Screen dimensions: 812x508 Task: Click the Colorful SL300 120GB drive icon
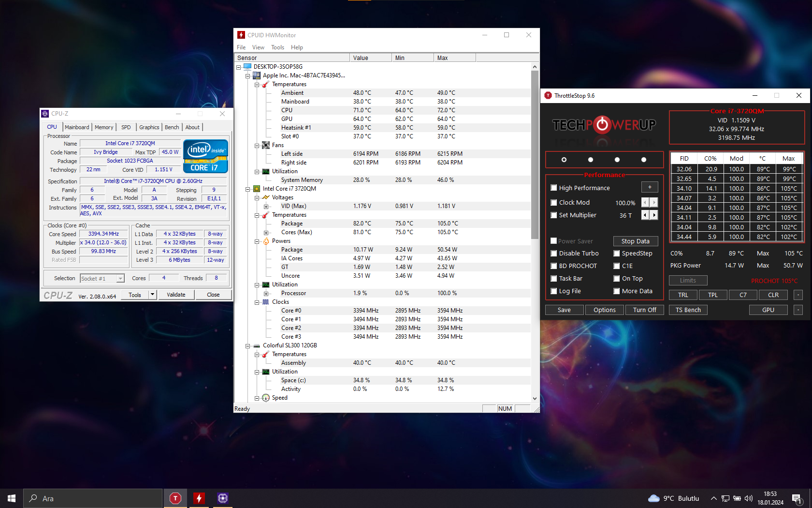pos(257,345)
